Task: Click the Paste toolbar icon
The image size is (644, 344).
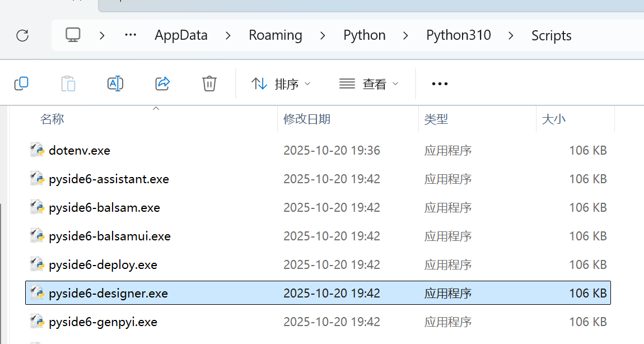Action: click(68, 83)
